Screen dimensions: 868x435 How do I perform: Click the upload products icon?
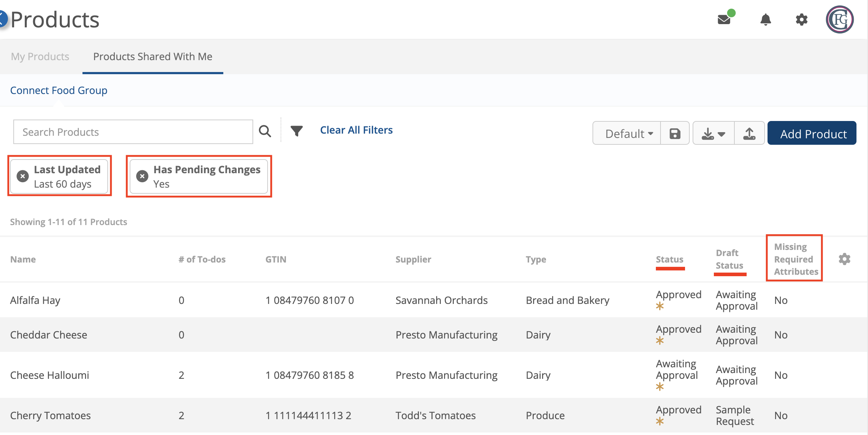[749, 134]
